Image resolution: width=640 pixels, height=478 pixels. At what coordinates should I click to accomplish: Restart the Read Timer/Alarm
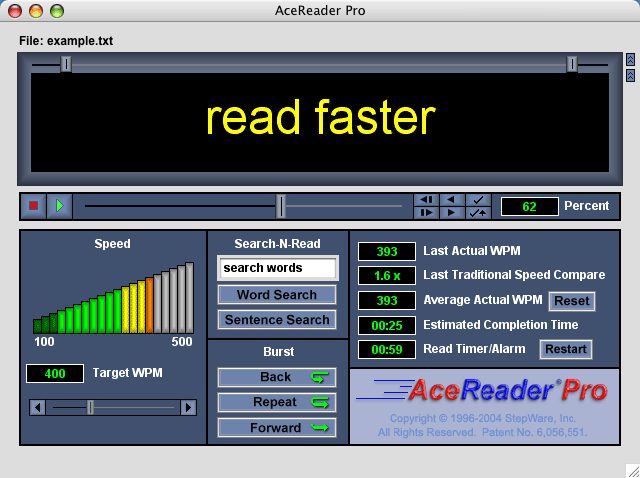566,350
